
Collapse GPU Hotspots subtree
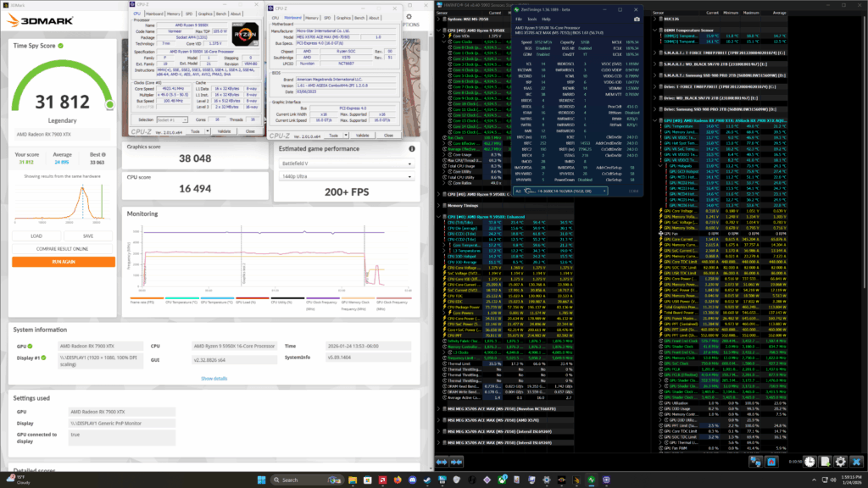pyautogui.click(x=660, y=165)
